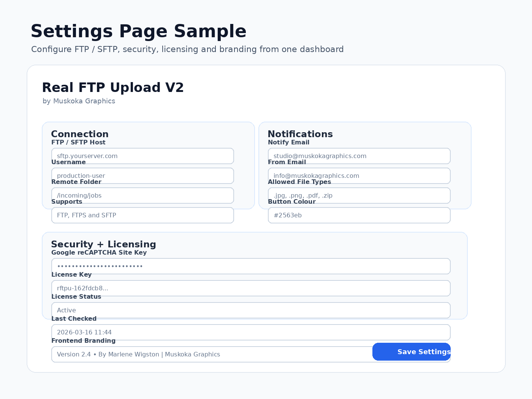The image size is (532, 399).
Task: Edit the Allowed File Types field
Action: (359, 196)
